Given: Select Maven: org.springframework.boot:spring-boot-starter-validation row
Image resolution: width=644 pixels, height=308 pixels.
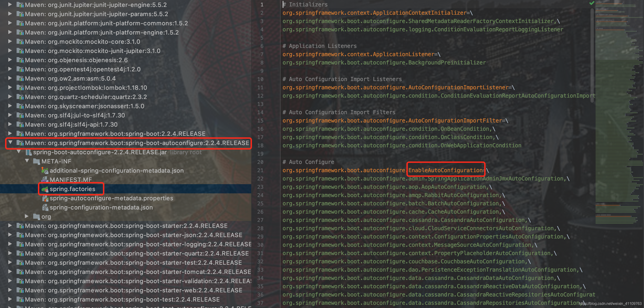Looking at the screenshot, I should (125, 281).
